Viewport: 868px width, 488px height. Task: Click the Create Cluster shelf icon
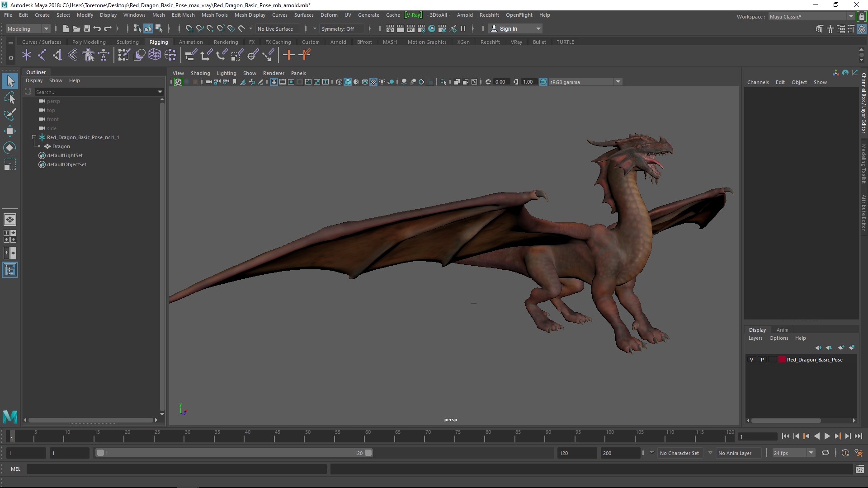pyautogui.click(x=170, y=55)
